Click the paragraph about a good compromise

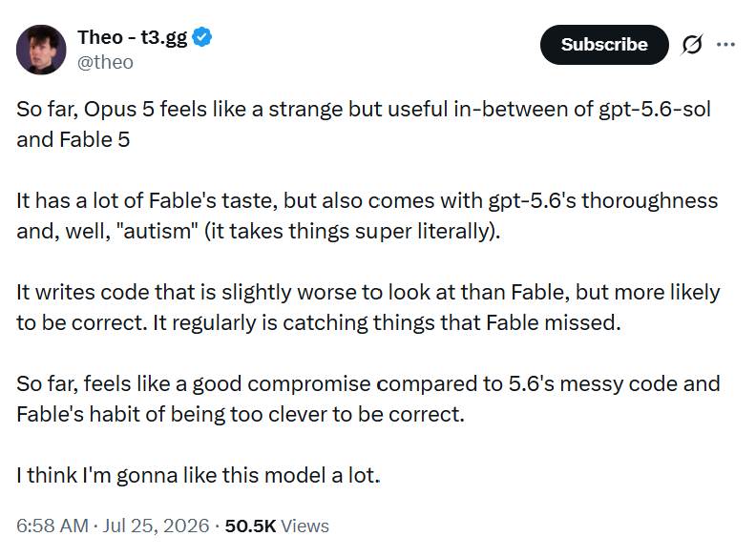tap(367, 399)
